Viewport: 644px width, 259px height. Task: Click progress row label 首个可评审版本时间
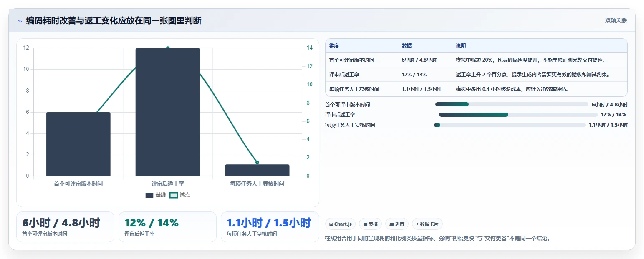click(x=347, y=105)
